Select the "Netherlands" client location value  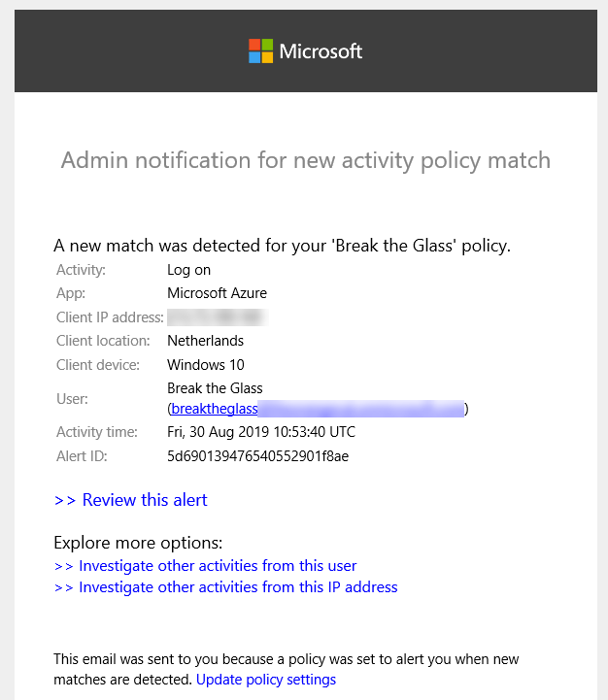tap(205, 341)
